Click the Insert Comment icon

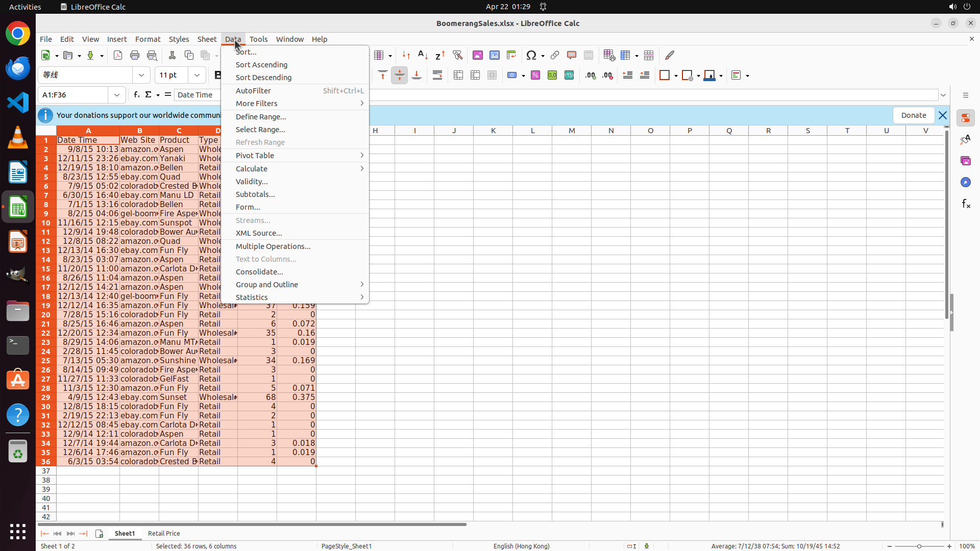[x=572, y=55]
